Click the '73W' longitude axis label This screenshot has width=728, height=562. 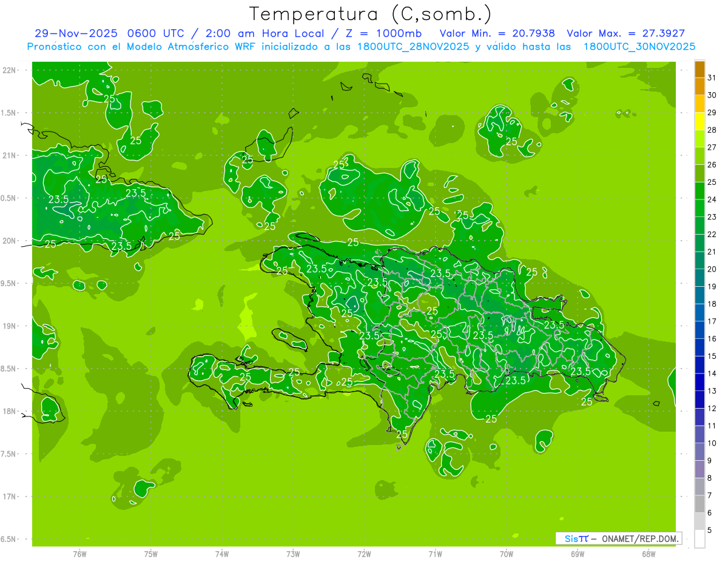click(293, 554)
